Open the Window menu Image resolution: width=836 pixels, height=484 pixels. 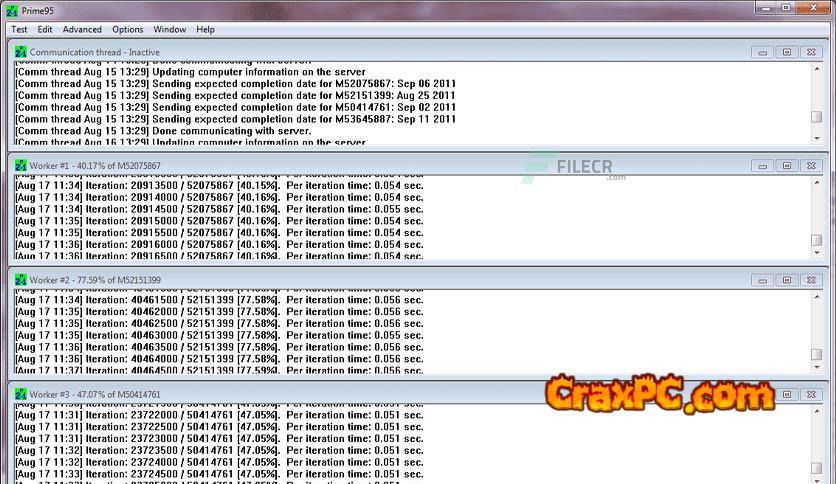coord(170,29)
